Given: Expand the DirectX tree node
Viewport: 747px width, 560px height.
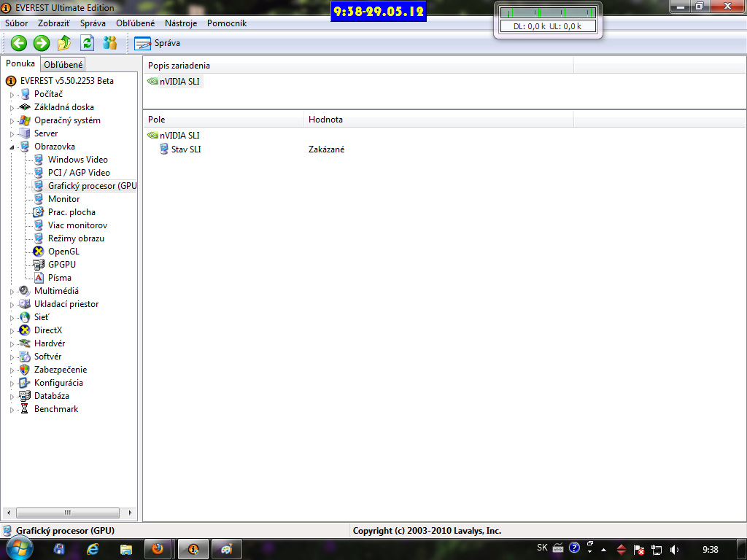Looking at the screenshot, I should click(12, 330).
